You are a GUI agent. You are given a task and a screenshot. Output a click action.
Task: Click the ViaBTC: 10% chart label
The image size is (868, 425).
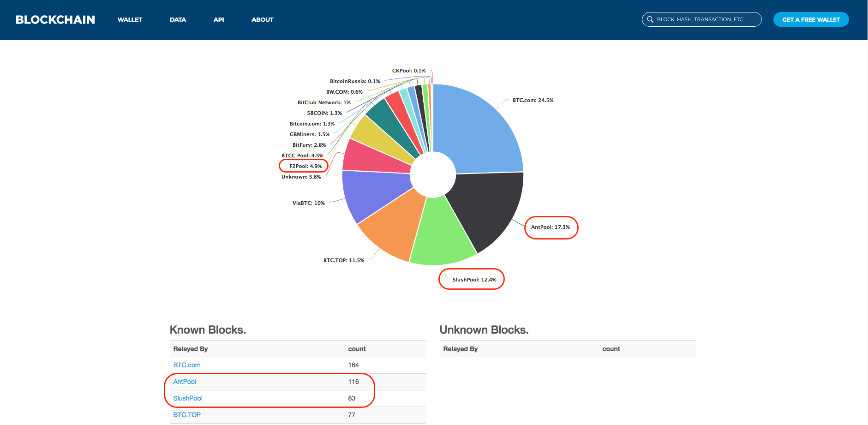coord(309,203)
